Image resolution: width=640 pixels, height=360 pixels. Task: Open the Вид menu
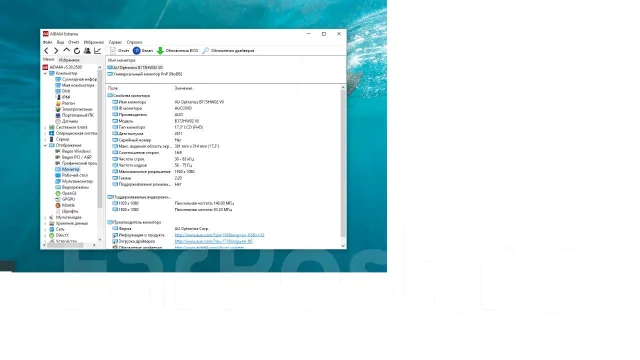coord(60,42)
